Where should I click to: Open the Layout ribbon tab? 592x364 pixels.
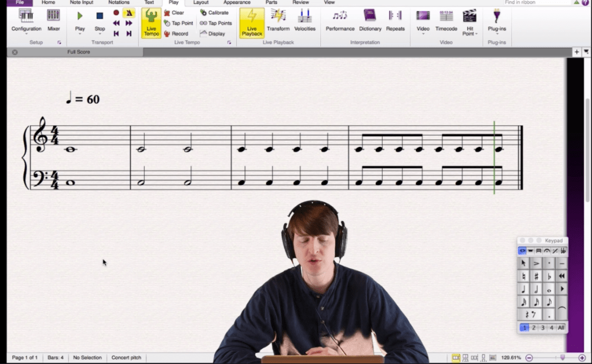(x=201, y=2)
